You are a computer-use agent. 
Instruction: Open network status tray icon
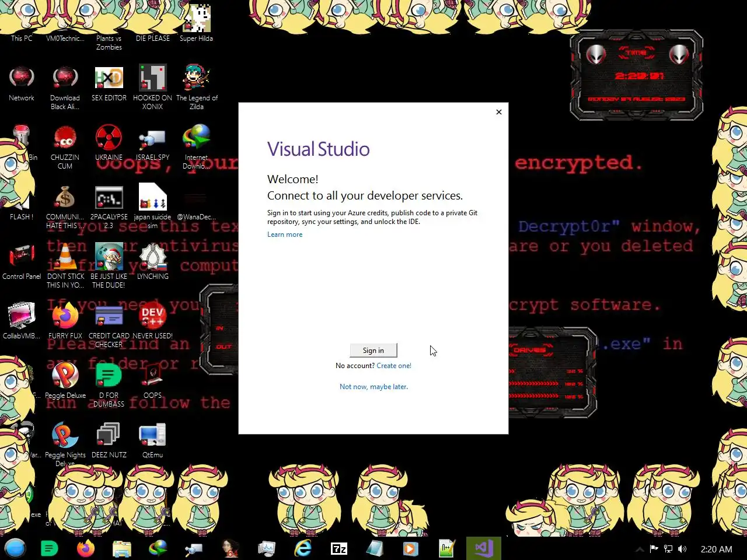tap(668, 549)
